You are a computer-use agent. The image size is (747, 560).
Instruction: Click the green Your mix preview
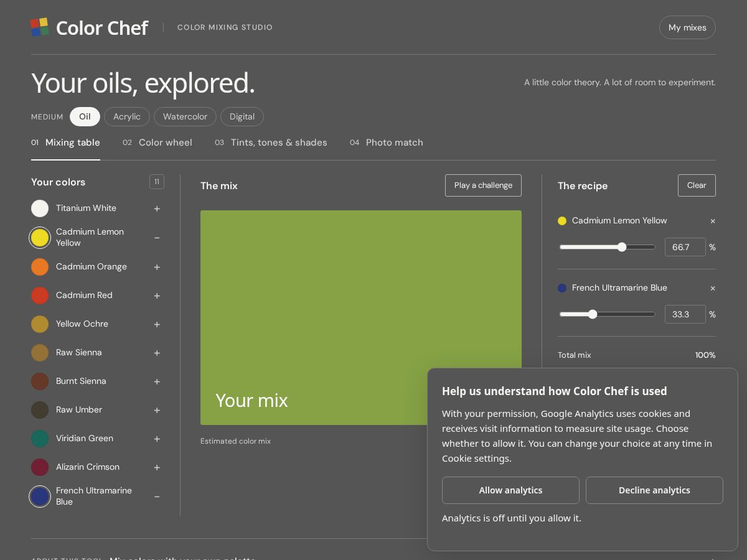tap(361, 317)
